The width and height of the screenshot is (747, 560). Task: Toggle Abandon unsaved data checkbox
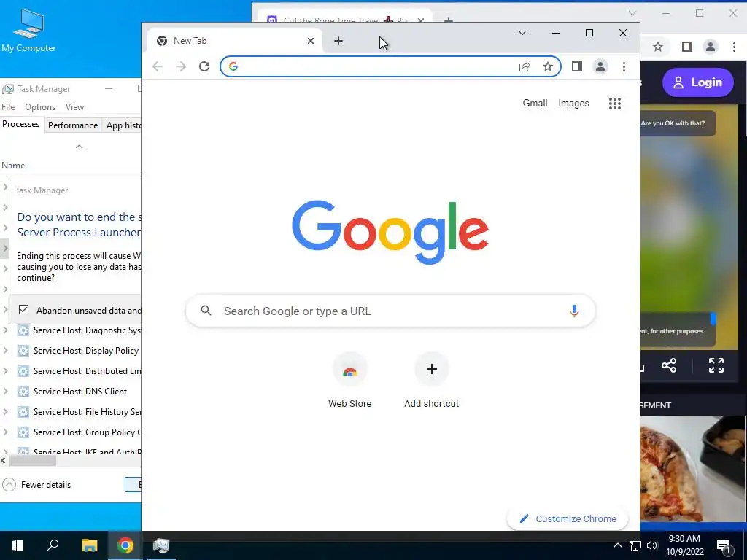(x=23, y=310)
